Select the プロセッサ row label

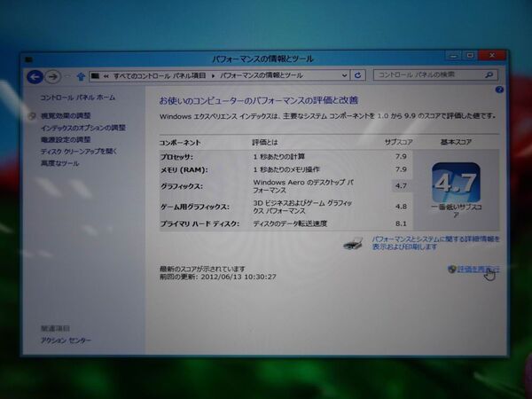coord(176,157)
